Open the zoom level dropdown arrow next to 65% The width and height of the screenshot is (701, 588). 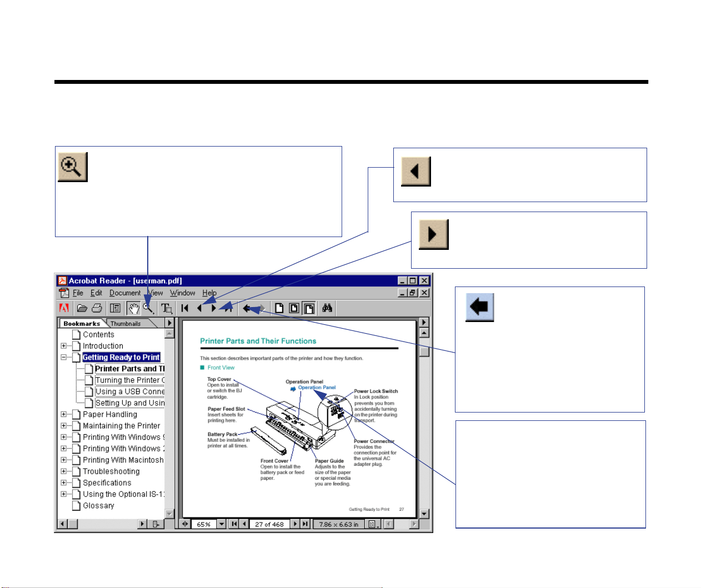click(x=222, y=524)
